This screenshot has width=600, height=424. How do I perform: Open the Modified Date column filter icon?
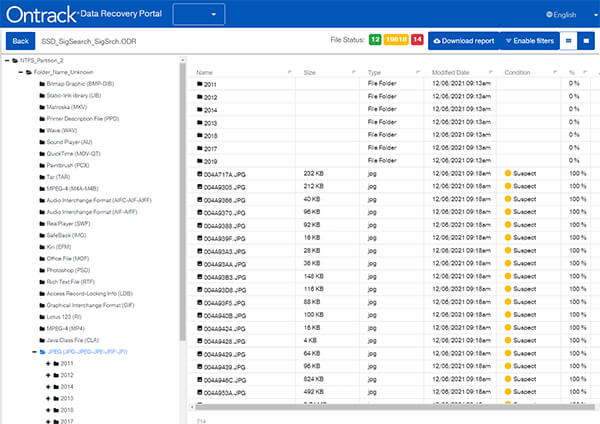click(x=491, y=72)
